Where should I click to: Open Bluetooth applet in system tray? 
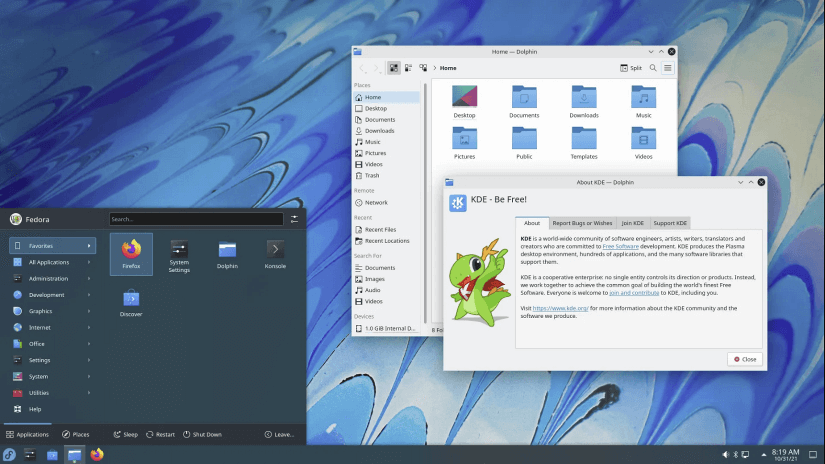[x=736, y=455]
